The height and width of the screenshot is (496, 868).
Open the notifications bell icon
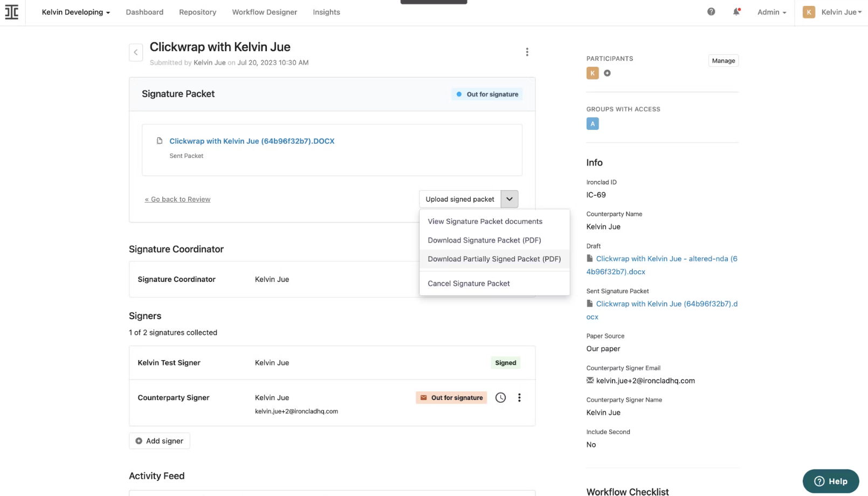[736, 12]
